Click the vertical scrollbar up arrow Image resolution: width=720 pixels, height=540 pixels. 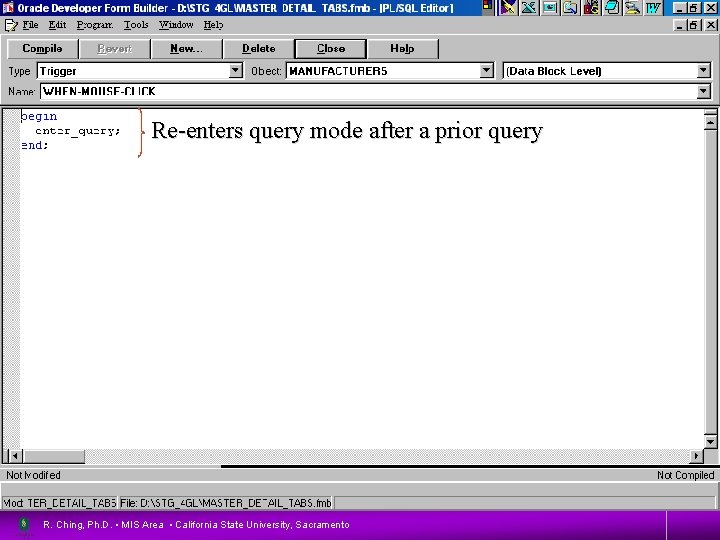pos(710,123)
